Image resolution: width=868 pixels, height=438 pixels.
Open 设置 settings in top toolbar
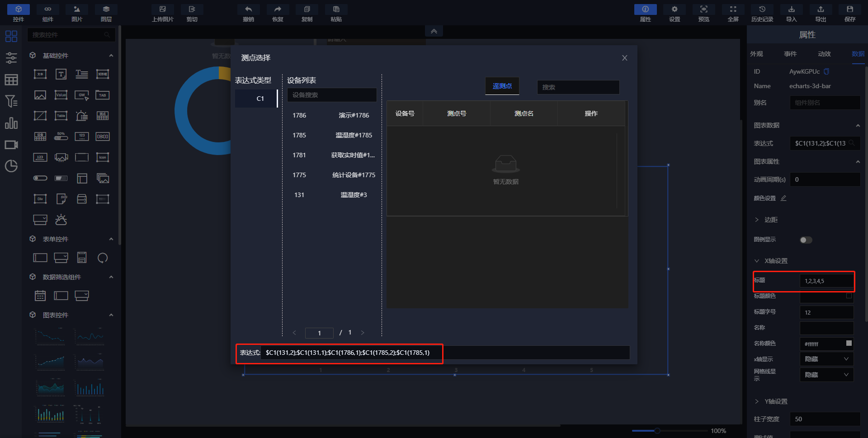click(x=675, y=13)
